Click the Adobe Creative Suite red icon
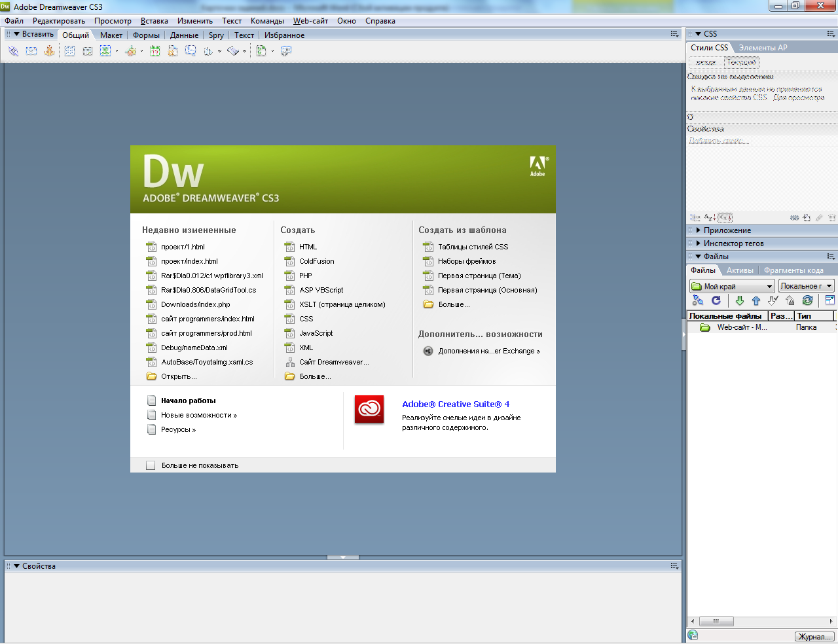This screenshot has height=644, width=838. coord(369,410)
